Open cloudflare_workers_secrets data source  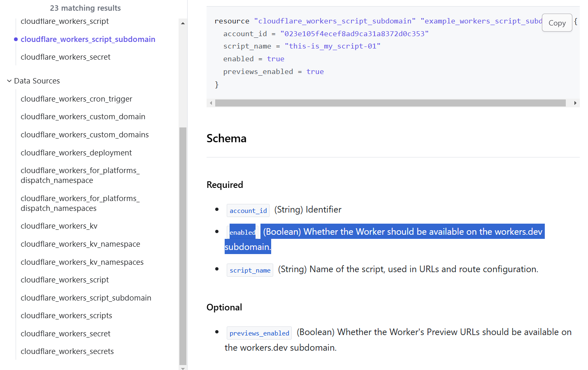[x=67, y=351]
